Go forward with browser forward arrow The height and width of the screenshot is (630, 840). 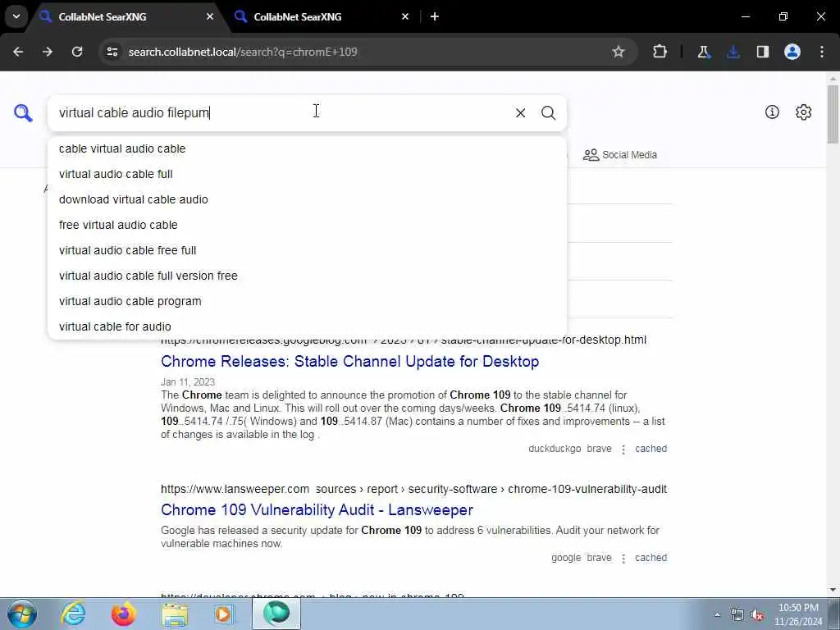pyautogui.click(x=48, y=52)
